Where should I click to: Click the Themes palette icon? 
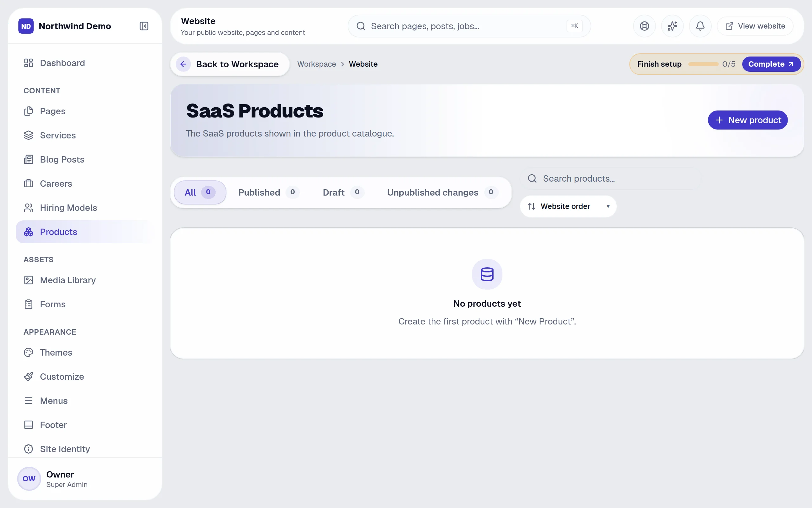(29, 352)
